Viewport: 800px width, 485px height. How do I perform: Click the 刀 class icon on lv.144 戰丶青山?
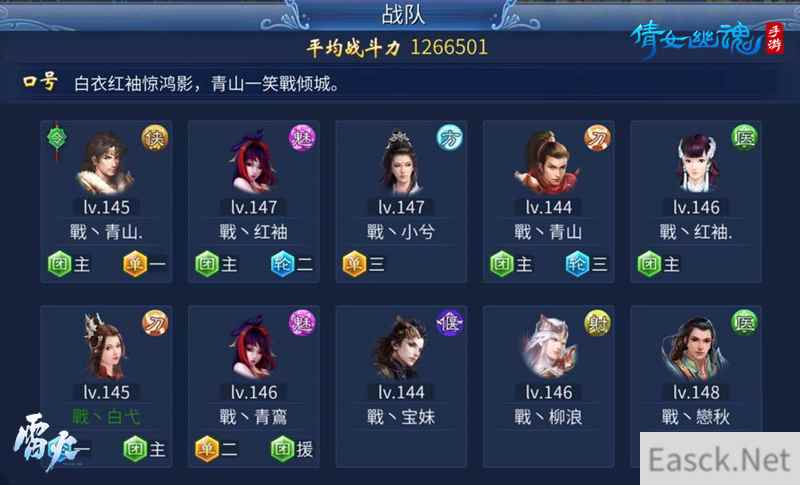click(x=597, y=138)
